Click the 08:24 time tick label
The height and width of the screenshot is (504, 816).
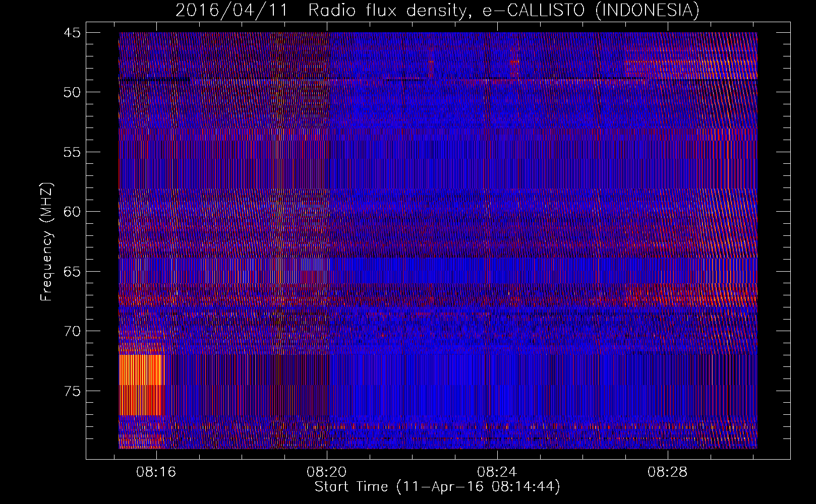click(x=497, y=472)
